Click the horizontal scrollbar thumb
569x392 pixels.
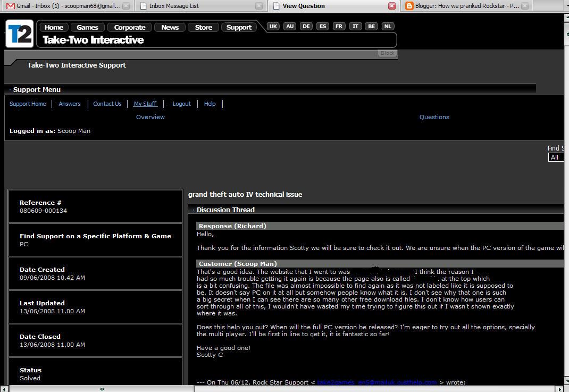click(102, 389)
